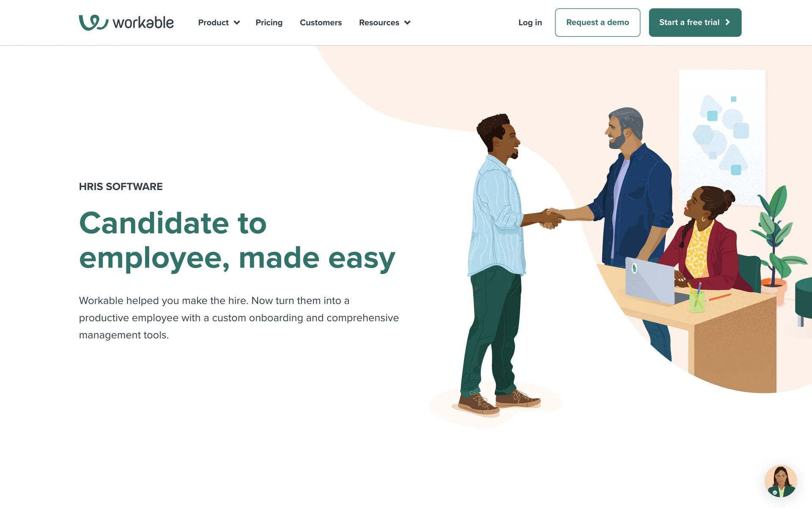Expand the Product dropdown chevron
This screenshot has width=812, height=508.
pos(237,23)
